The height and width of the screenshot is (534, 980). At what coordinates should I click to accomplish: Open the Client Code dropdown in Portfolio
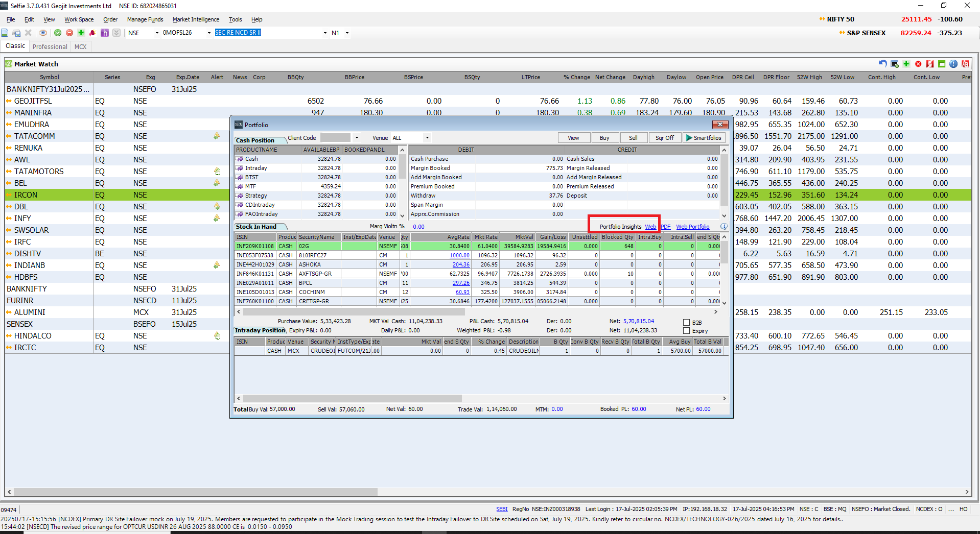click(x=357, y=138)
